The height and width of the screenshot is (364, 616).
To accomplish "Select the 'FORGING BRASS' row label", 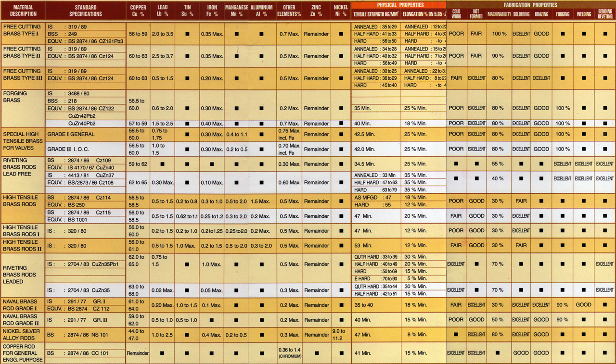I will pyautogui.click(x=15, y=97).
